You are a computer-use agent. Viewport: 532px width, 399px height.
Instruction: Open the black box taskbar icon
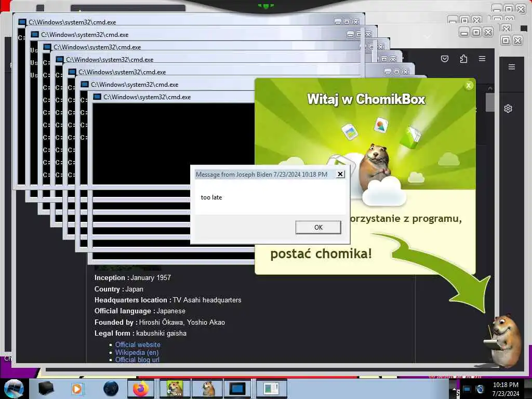(46, 389)
